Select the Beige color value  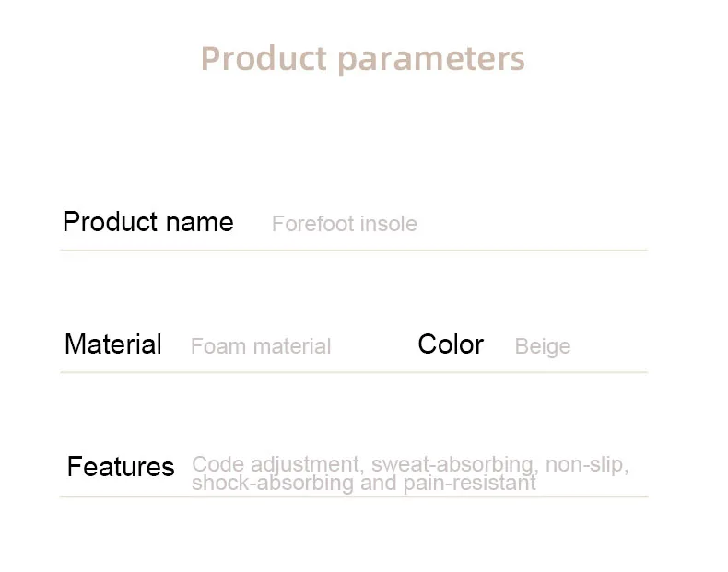tap(543, 347)
